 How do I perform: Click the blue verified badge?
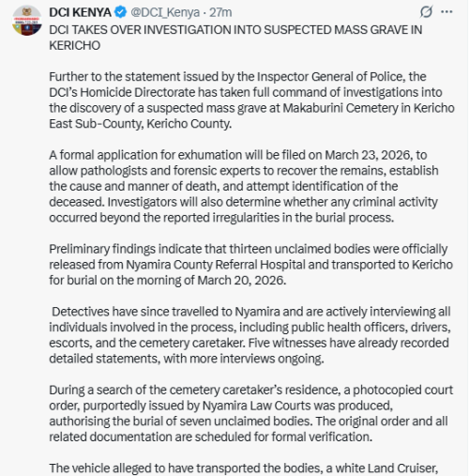coord(120,12)
